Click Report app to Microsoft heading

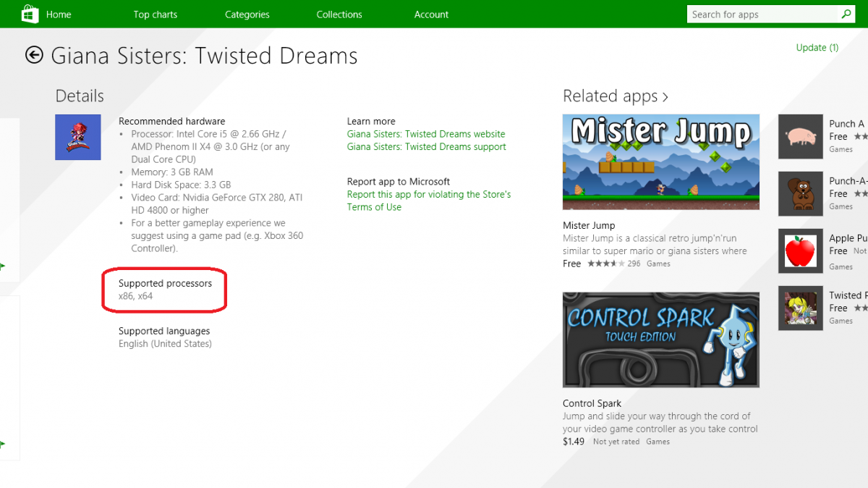[399, 182]
